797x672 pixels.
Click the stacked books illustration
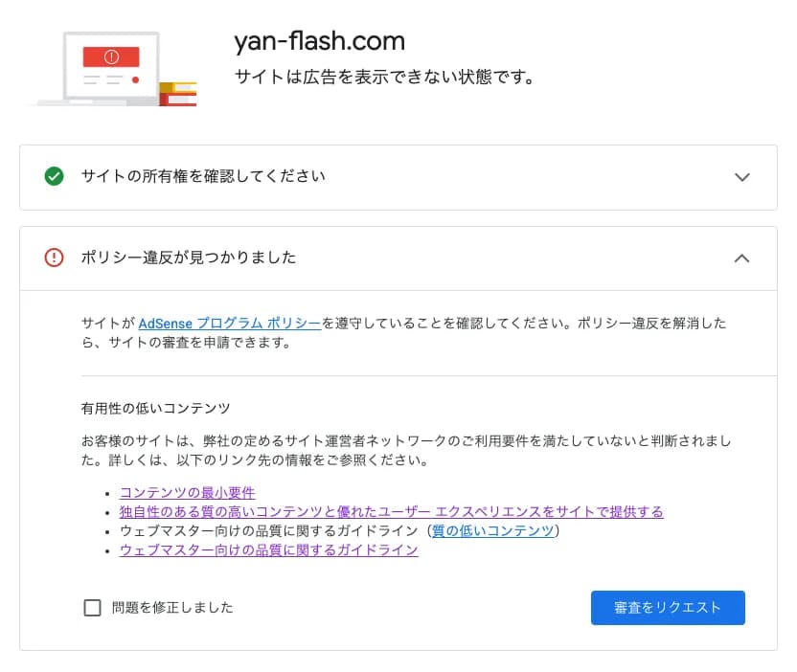(179, 93)
